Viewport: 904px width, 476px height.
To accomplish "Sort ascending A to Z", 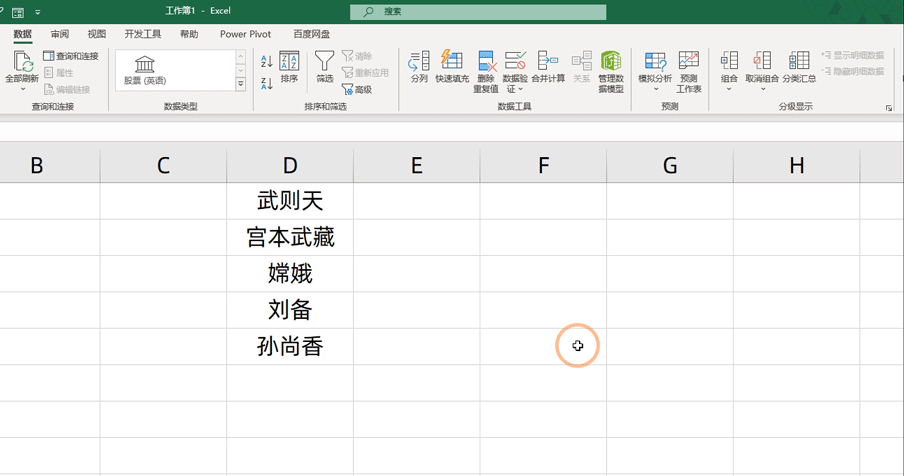I will 266,61.
